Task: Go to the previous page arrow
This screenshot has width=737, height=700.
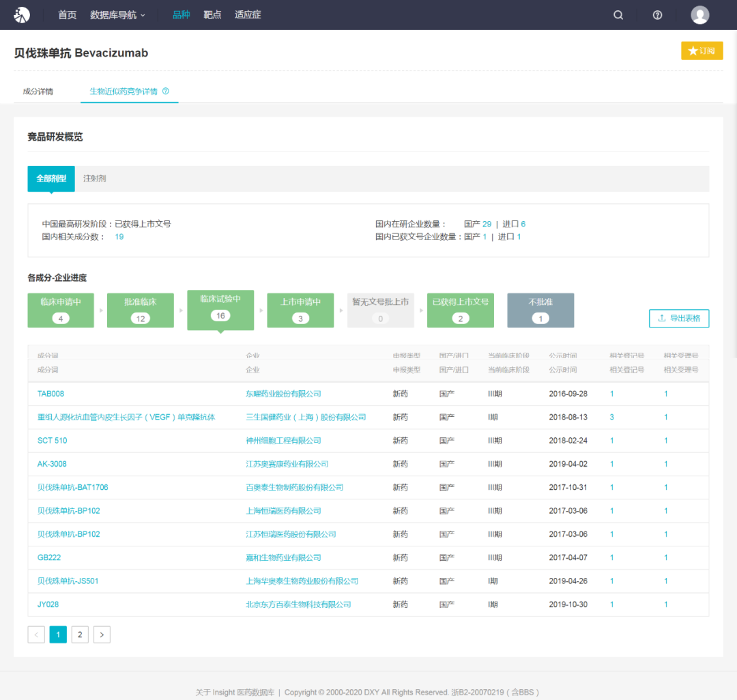Action: click(36, 635)
